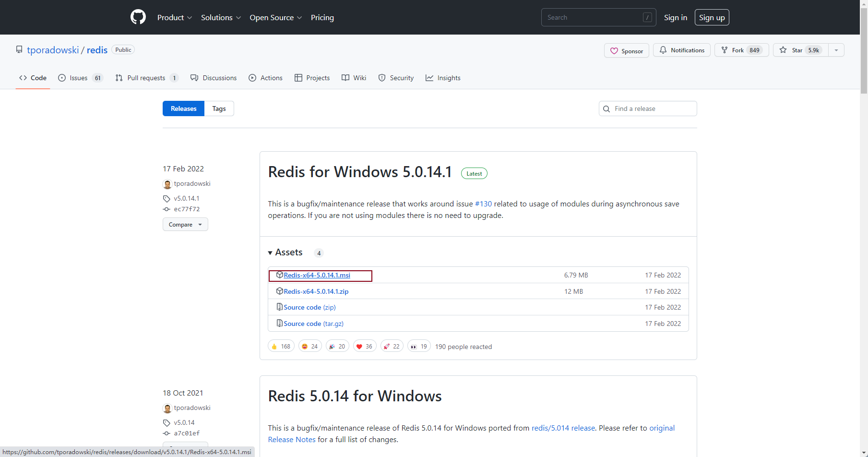Image resolution: width=868 pixels, height=457 pixels.
Task: Select the Releases toggle button
Action: pos(183,109)
